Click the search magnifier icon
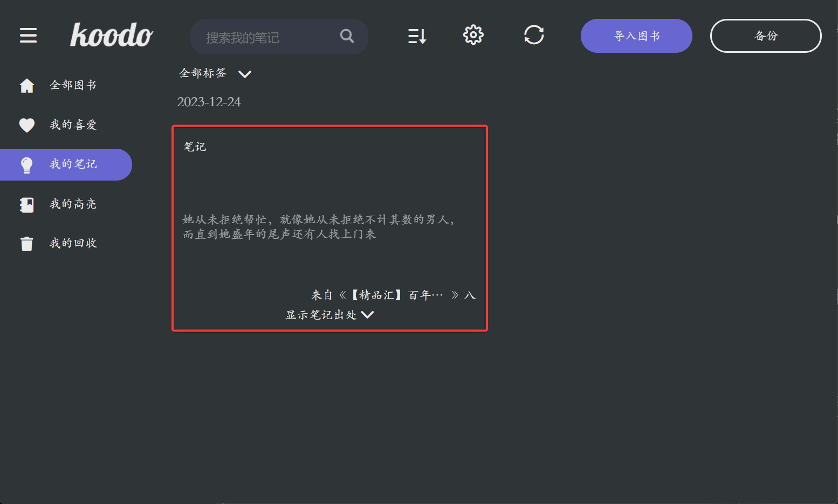This screenshot has height=504, width=838. [347, 36]
